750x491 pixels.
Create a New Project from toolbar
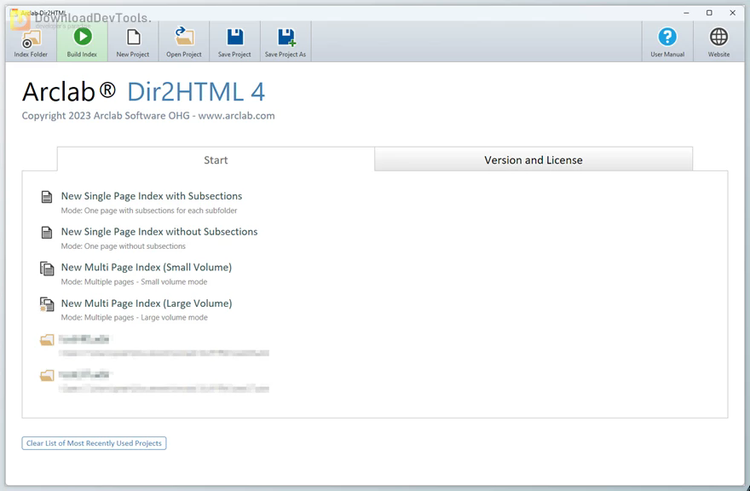(132, 42)
